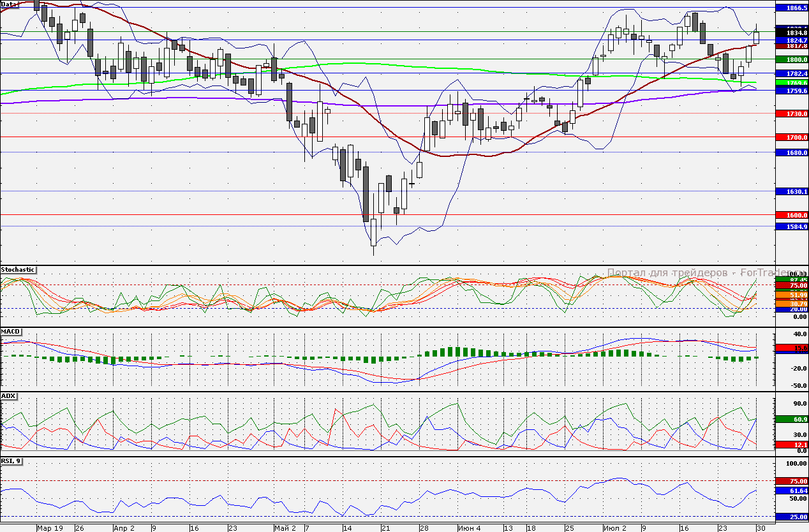
Task: Click the blue 1680.0 level label
Action: coord(792,152)
